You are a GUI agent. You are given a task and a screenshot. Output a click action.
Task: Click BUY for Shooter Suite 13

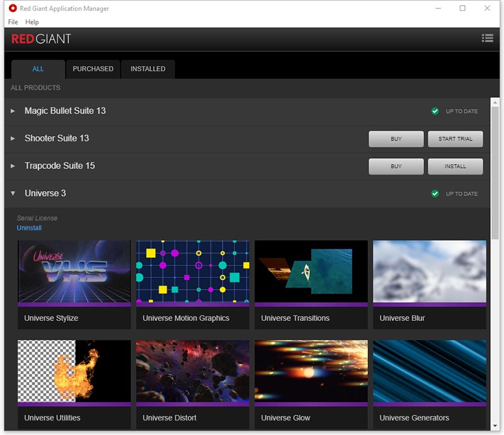click(396, 139)
